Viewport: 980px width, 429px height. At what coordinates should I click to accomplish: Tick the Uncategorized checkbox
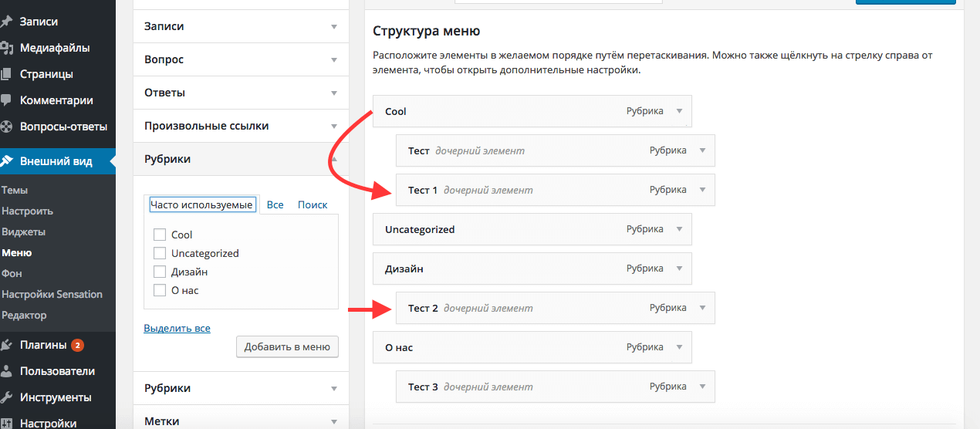pos(160,253)
